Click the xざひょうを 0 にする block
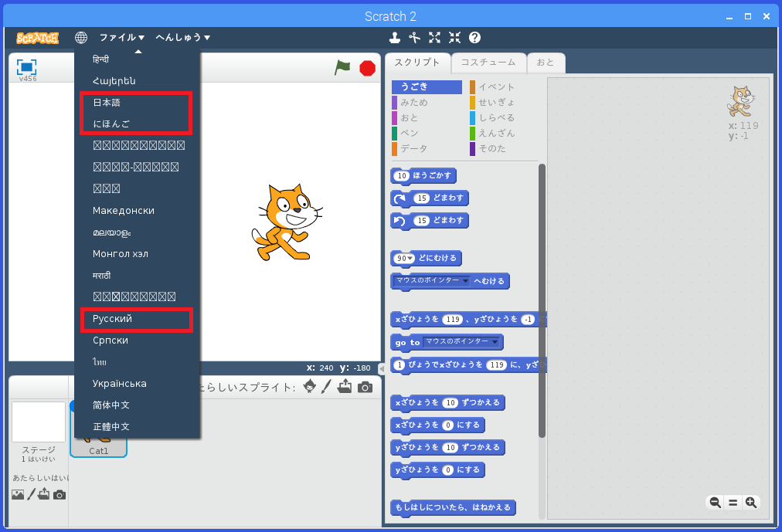The image size is (782, 532). click(438, 425)
